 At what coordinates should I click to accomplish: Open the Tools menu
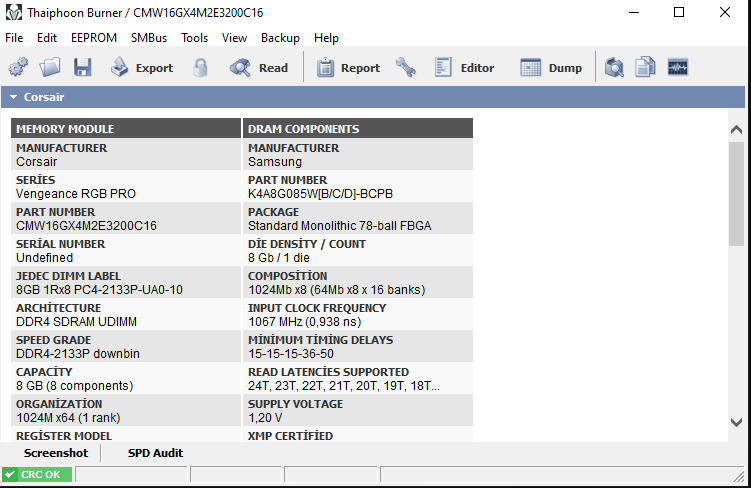194,38
